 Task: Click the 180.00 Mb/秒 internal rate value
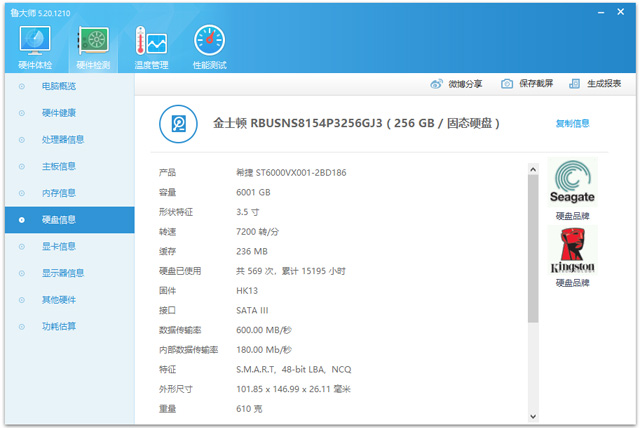pyautogui.click(x=264, y=350)
